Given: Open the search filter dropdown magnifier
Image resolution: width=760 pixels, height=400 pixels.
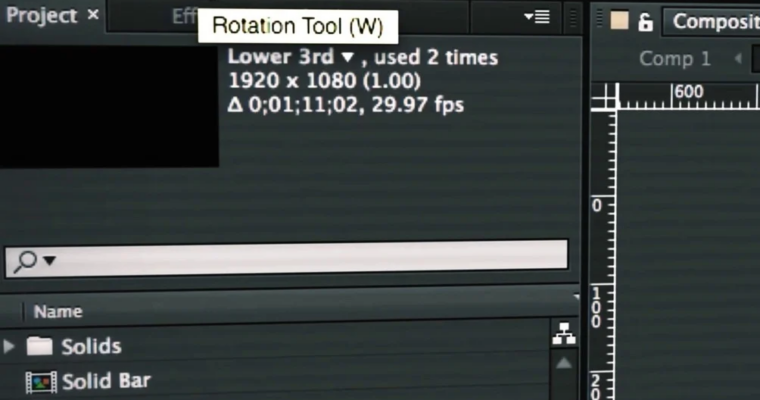Looking at the screenshot, I should pyautogui.click(x=35, y=261).
